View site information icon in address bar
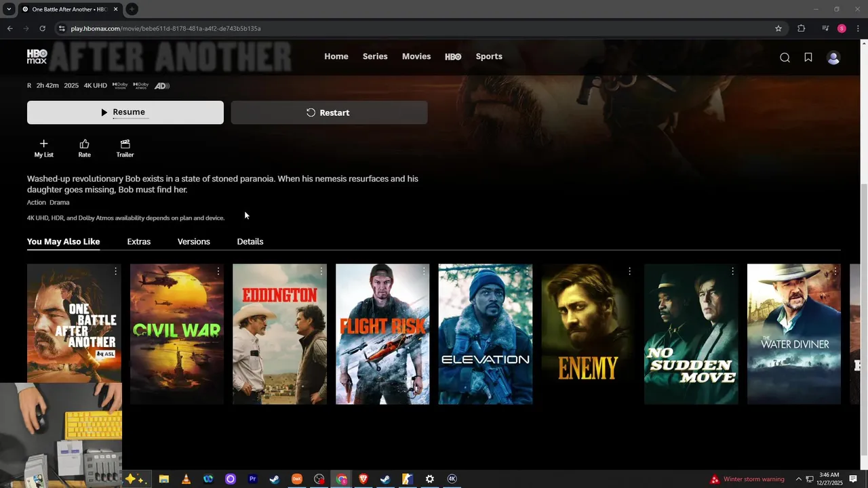 pyautogui.click(x=62, y=28)
